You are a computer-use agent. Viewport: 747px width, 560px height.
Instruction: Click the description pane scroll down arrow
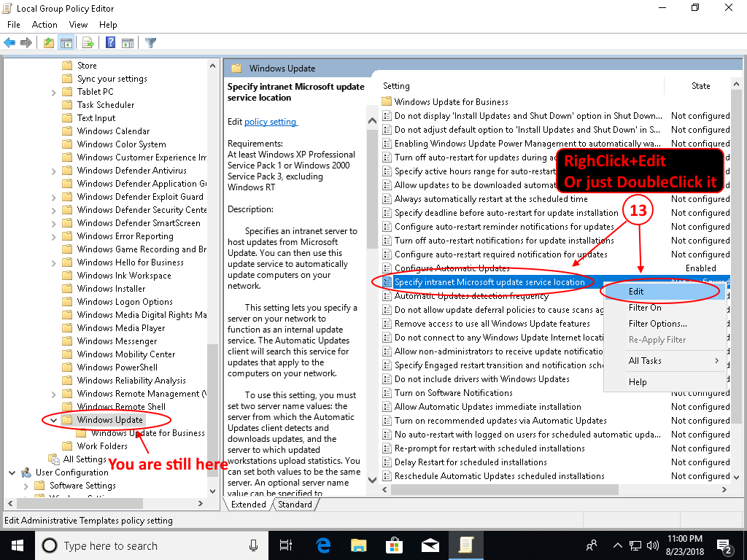373,480
